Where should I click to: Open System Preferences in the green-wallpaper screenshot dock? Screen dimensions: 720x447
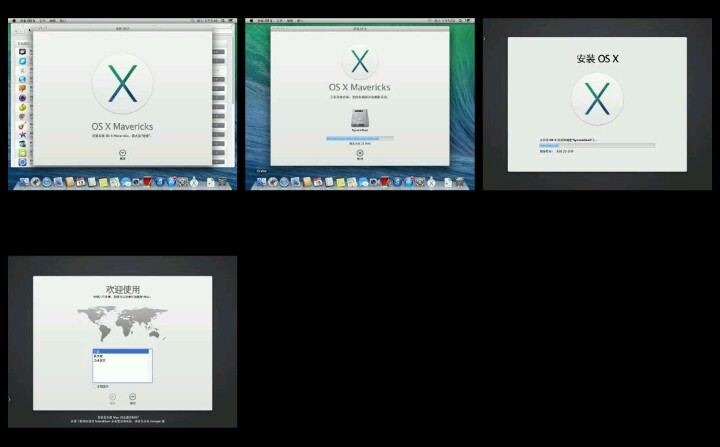point(420,182)
